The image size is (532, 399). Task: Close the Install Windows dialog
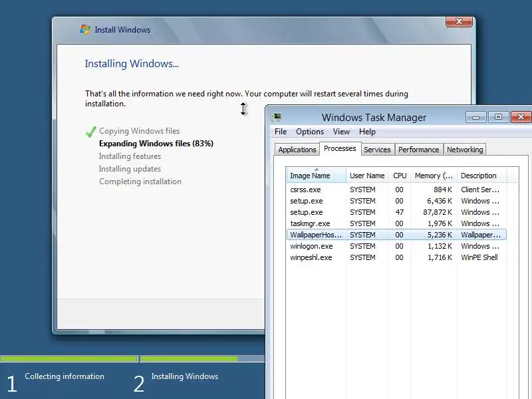click(x=459, y=21)
